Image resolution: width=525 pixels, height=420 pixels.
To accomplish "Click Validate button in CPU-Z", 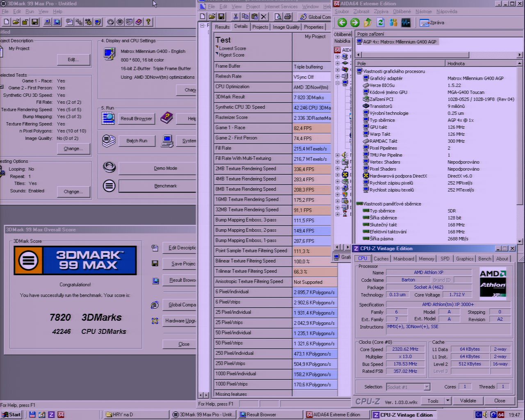I will tap(468, 401).
